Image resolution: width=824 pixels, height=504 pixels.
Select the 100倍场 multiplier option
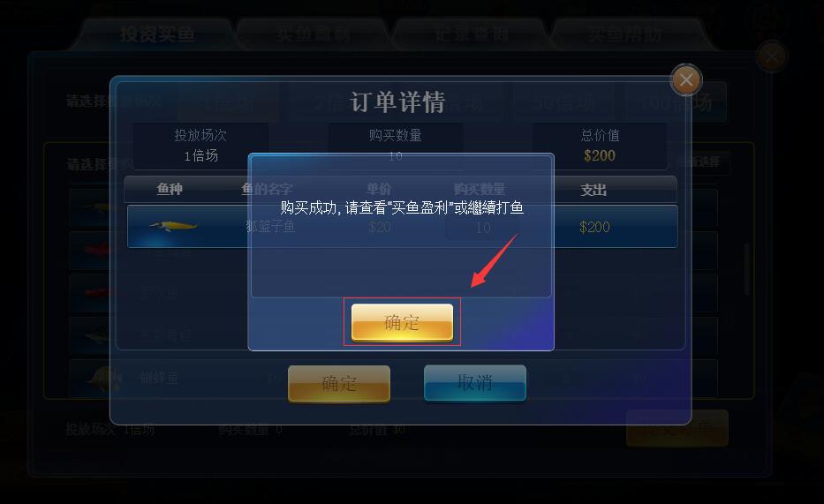pyautogui.click(x=677, y=102)
